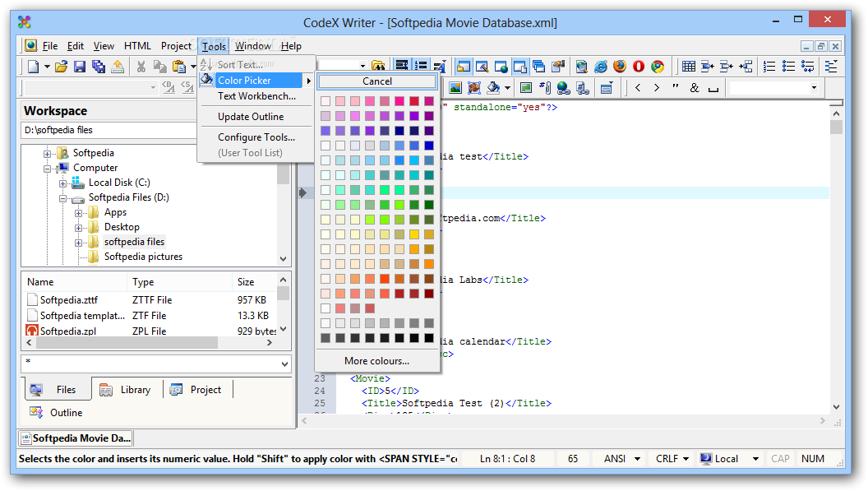Switch to the Project tab
Image resolution: width=868 pixels, height=491 pixels.
pyautogui.click(x=197, y=390)
